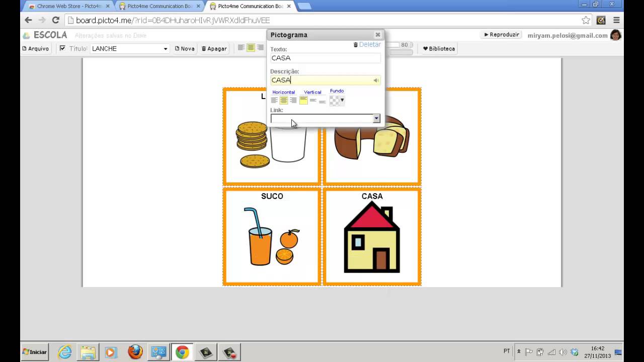Open Windows Explorer folder in taskbar

88,352
